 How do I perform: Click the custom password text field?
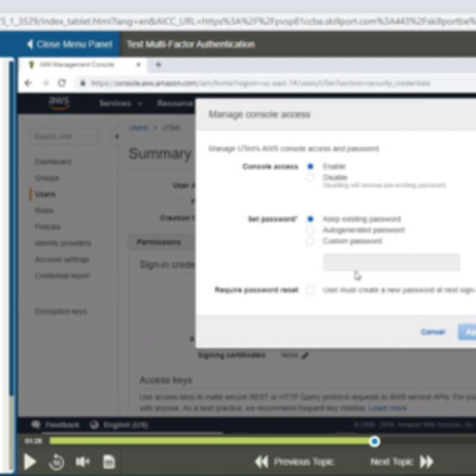392,262
